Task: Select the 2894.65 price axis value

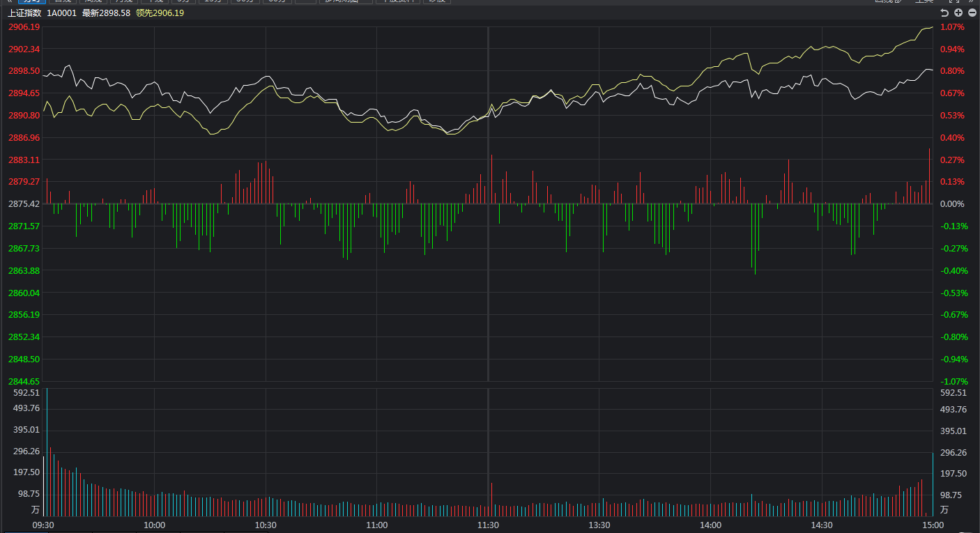Action: [x=24, y=93]
